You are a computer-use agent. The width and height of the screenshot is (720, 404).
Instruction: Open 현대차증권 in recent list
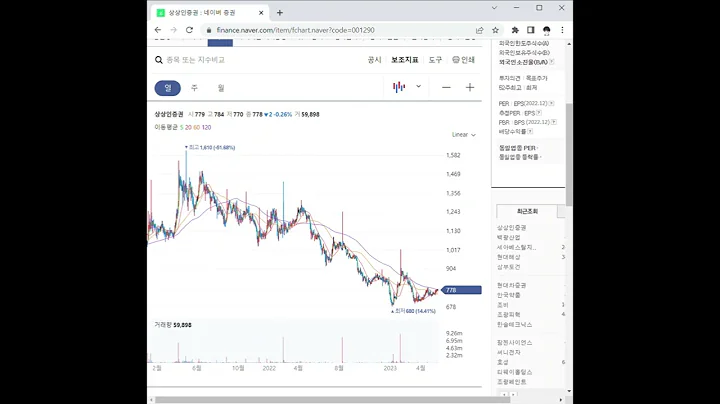pos(512,286)
